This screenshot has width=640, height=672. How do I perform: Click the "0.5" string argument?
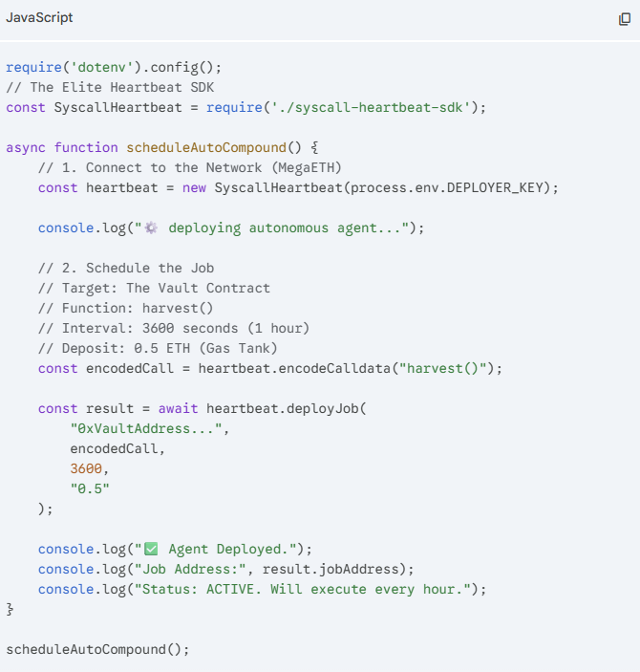tap(90, 489)
